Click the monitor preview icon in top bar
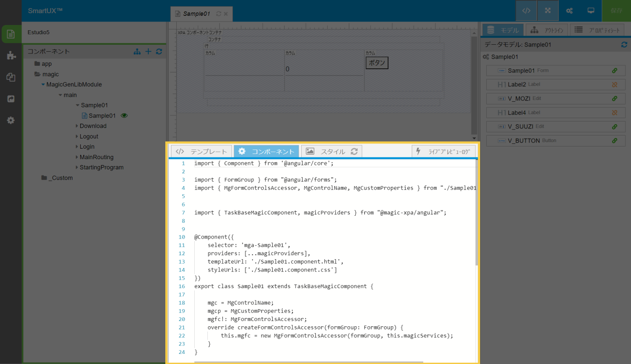631x364 pixels. pos(591,11)
